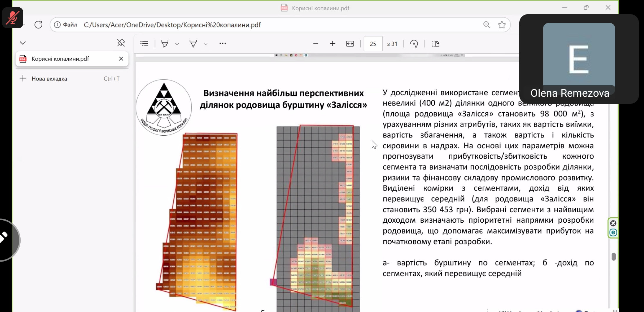Open the highlight tool options dropdown
Image resolution: width=644 pixels, height=312 pixels.
coord(177,44)
